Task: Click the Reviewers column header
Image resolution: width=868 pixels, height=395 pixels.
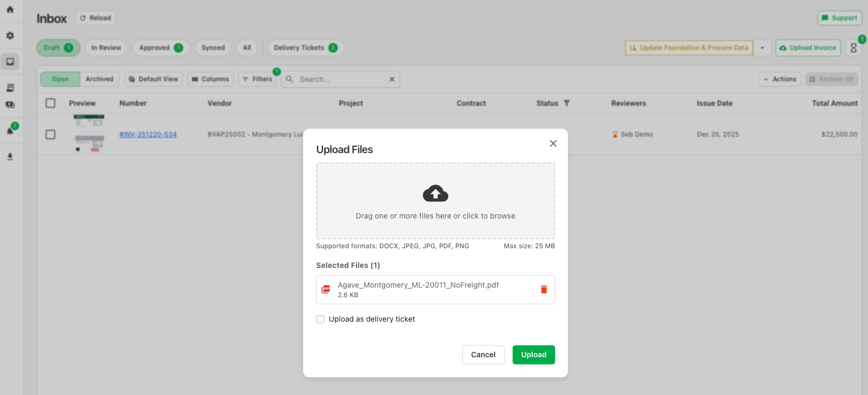Action: coord(628,103)
